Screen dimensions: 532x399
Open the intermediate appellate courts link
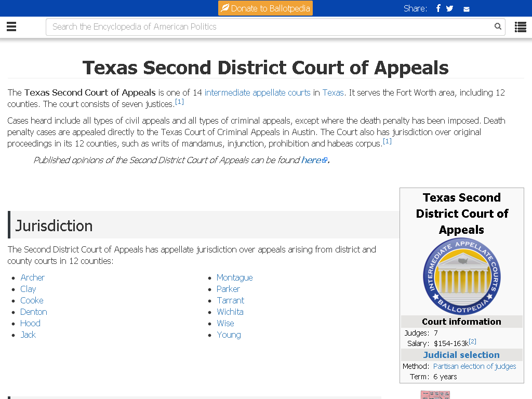tap(257, 92)
